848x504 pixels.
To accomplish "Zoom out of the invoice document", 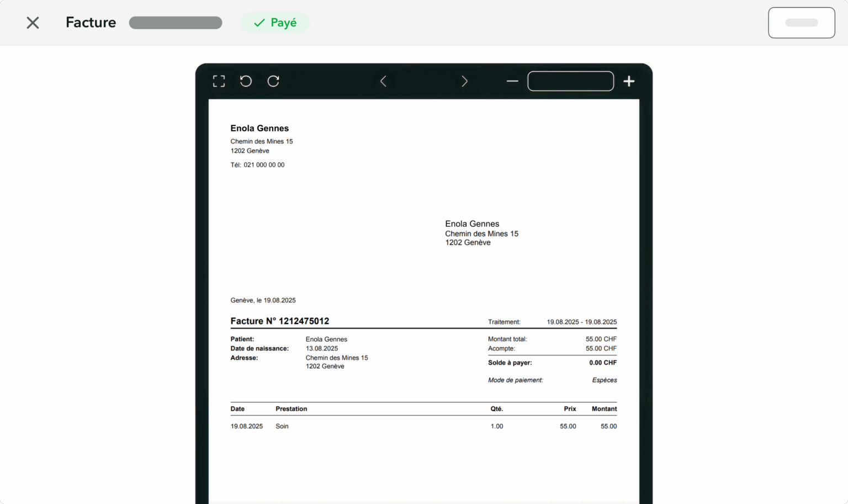I will click(512, 81).
